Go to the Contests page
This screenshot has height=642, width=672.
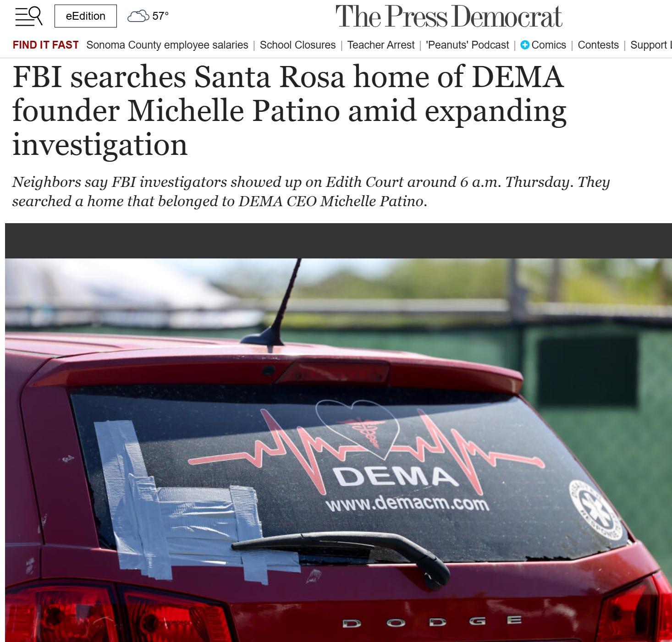tap(598, 45)
